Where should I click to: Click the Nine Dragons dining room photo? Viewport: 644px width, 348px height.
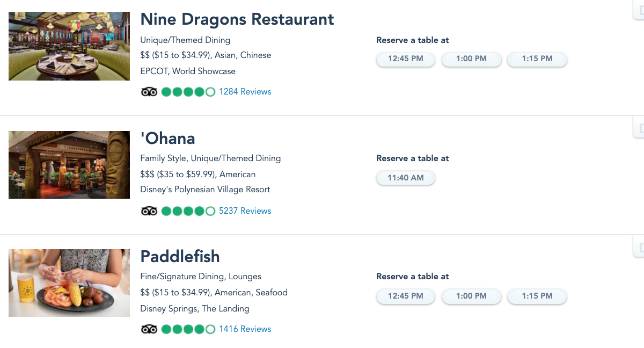pos(69,46)
